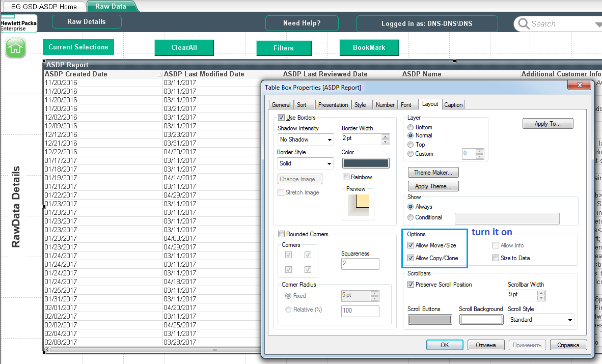The height and width of the screenshot is (364, 602).
Task: Click the Scroll Background color swatch
Action: (x=481, y=320)
